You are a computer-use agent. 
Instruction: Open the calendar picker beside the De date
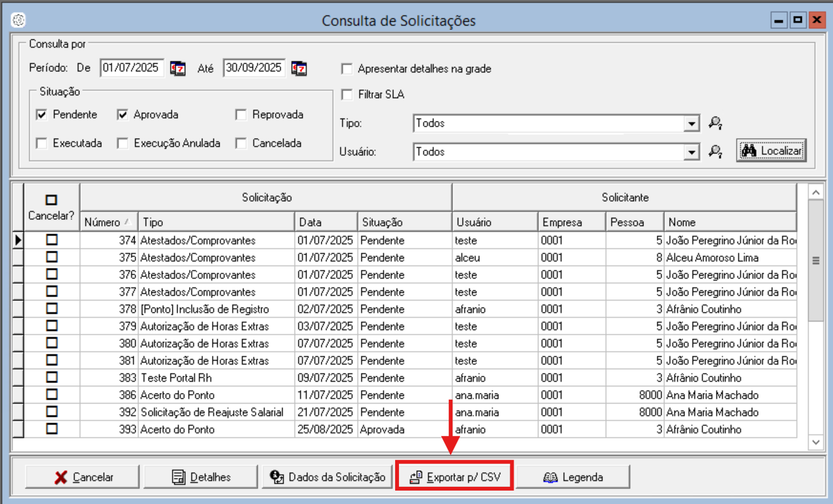(x=178, y=69)
